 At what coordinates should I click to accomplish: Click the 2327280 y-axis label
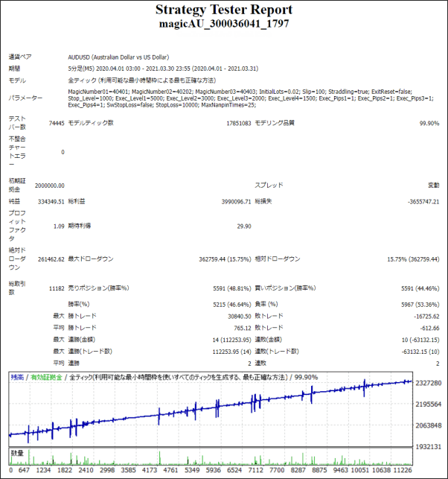point(430,383)
